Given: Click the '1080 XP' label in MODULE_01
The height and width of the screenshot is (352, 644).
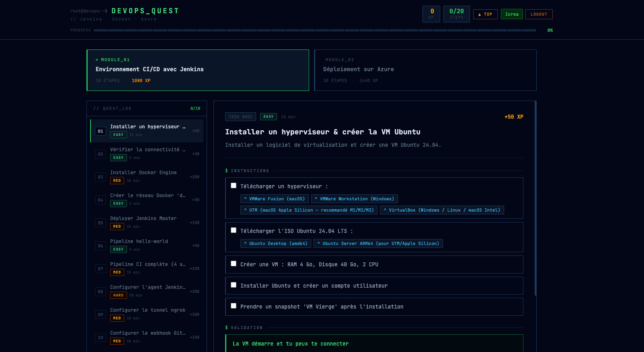Looking at the screenshot, I should tap(141, 80).
